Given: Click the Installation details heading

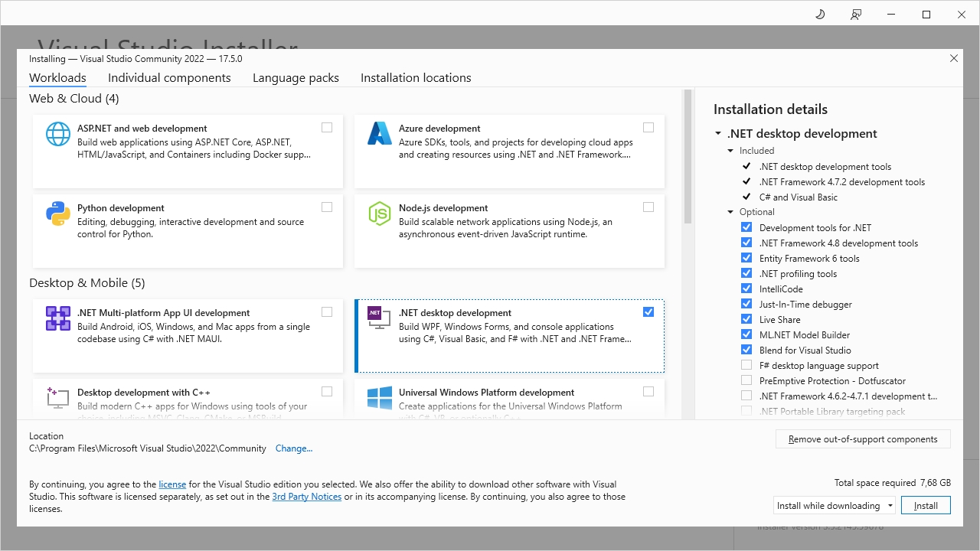Looking at the screenshot, I should tap(770, 109).
